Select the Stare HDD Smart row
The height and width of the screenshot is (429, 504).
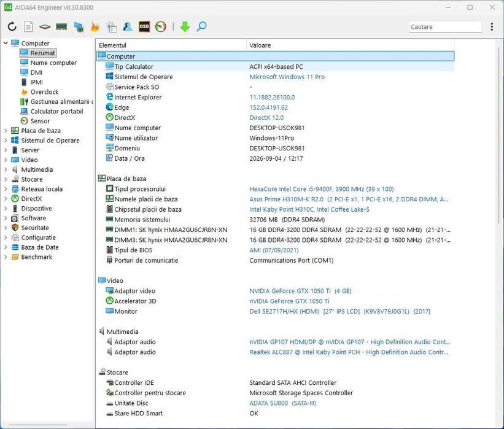(x=275, y=413)
